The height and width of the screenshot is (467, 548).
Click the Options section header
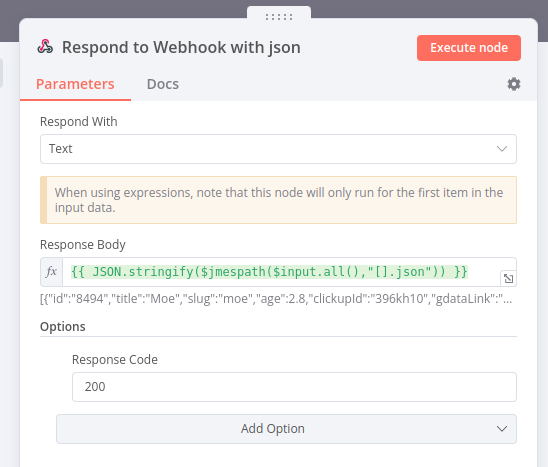(63, 326)
